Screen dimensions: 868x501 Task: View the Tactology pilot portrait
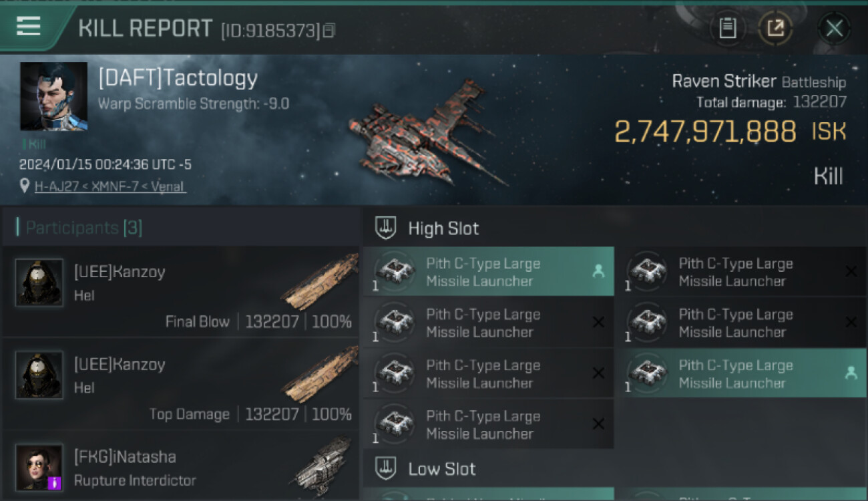(53, 96)
